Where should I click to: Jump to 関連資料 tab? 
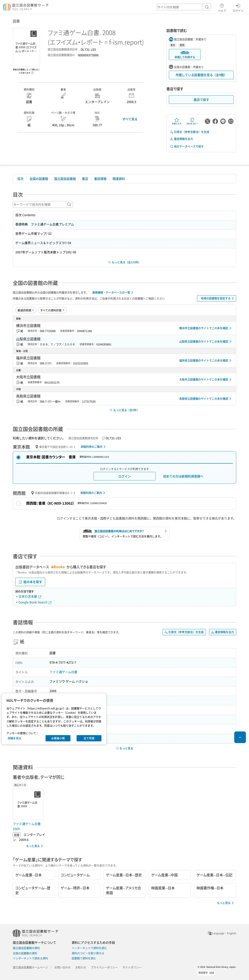pyautogui.click(x=118, y=179)
